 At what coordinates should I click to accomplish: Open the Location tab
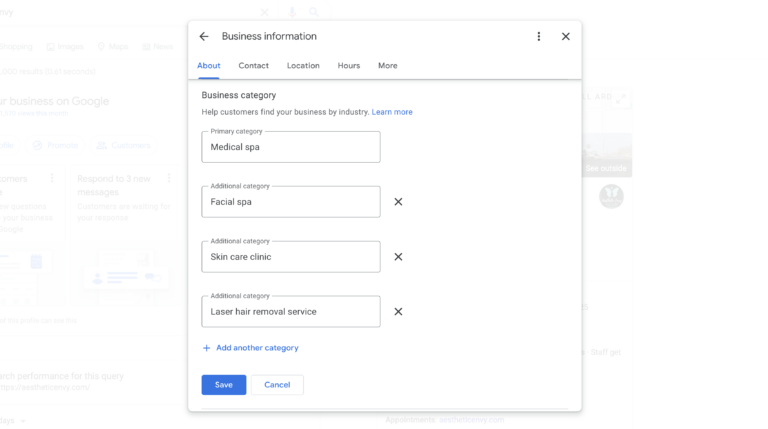[x=303, y=66]
